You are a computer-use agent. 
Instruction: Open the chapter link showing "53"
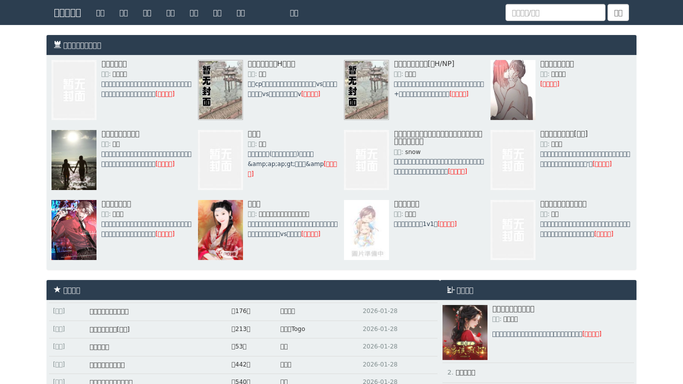click(239, 347)
